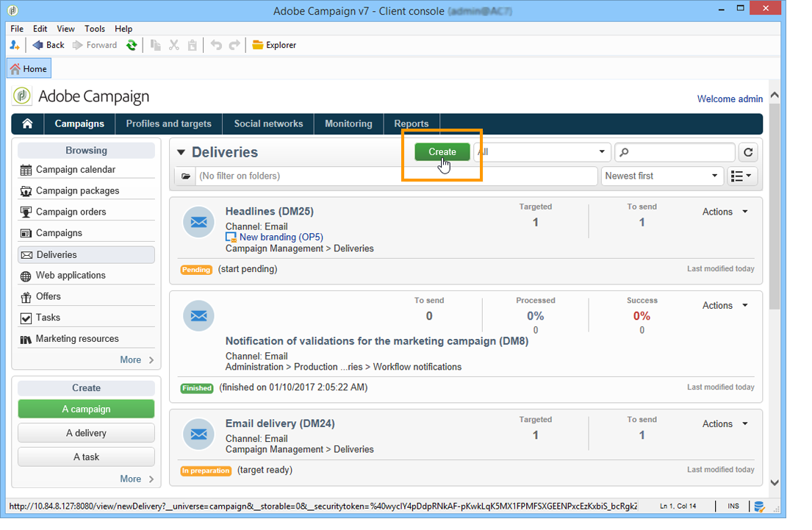Image resolution: width=812 pixels, height=530 pixels.
Task: Collapse the Deliveries section triangle
Action: pyautogui.click(x=181, y=152)
